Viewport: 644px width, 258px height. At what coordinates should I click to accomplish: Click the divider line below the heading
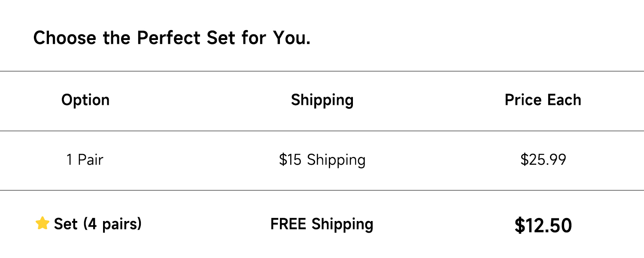coord(322,71)
